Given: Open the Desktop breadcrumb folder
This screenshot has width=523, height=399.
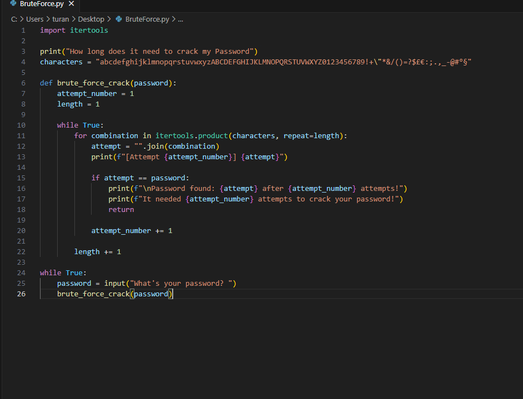Looking at the screenshot, I should tap(91, 19).
